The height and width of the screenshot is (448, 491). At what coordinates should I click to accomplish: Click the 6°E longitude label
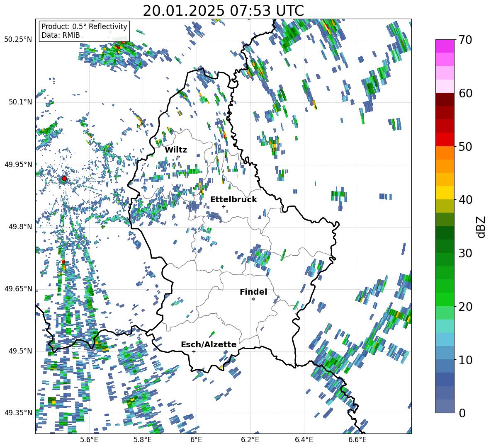(196, 440)
